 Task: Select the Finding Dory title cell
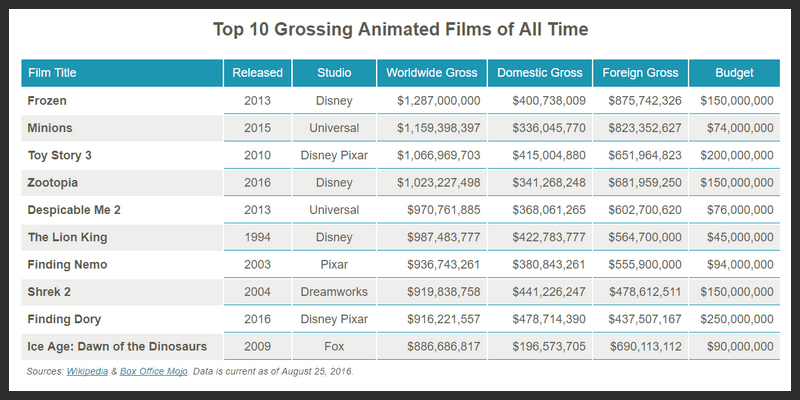65,319
